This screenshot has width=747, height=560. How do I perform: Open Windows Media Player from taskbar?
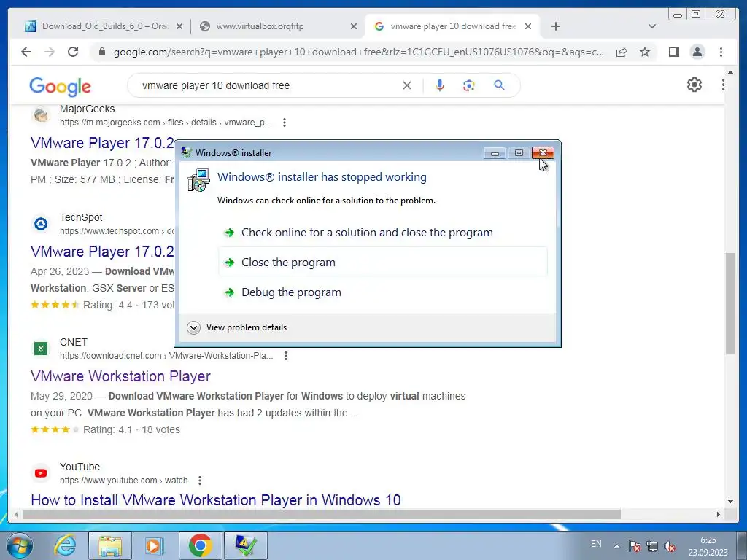(x=154, y=545)
